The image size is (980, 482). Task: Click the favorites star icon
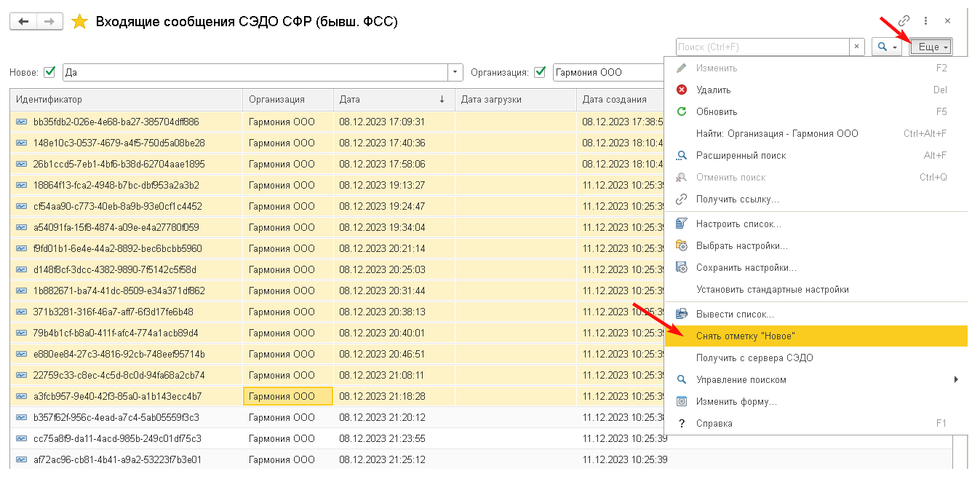[x=79, y=22]
